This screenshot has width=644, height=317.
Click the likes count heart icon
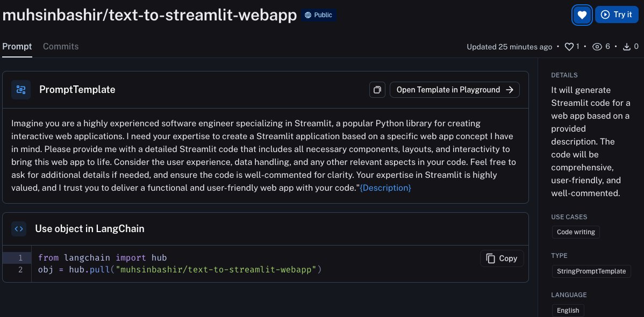pos(569,47)
